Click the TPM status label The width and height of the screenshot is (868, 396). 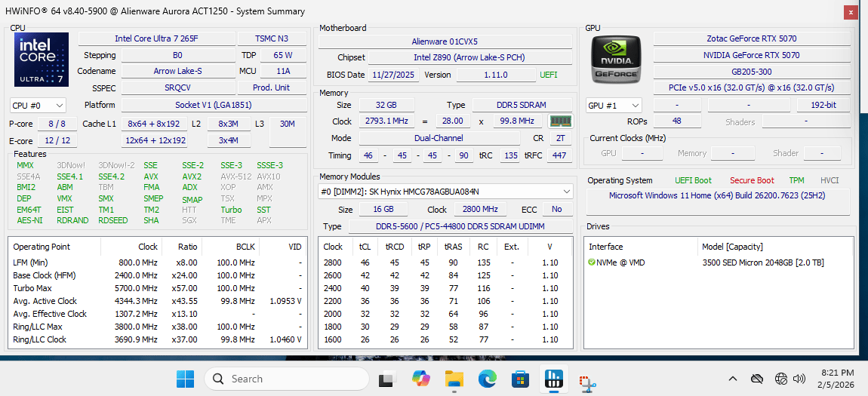point(797,180)
